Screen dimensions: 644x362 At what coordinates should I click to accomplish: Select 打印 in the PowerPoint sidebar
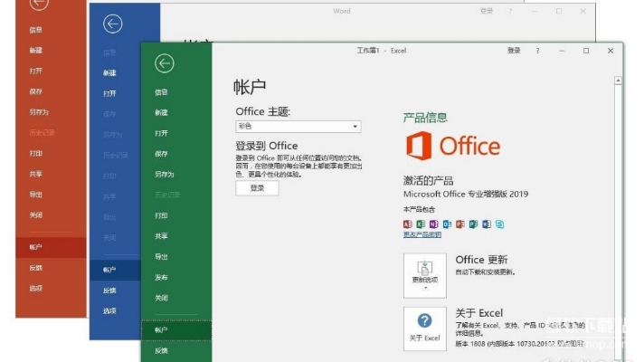point(36,153)
